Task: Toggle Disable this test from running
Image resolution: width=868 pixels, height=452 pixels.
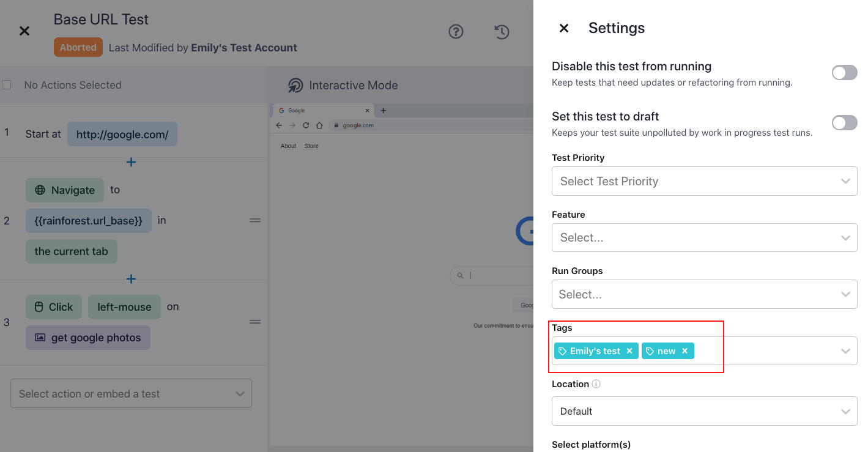Action: click(x=844, y=73)
